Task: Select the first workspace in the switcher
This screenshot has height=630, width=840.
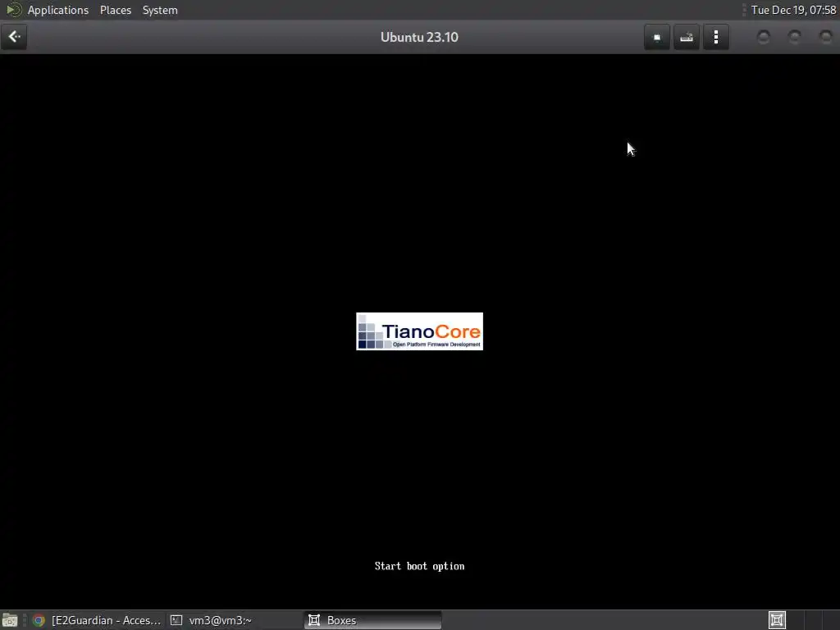Action: 778,620
